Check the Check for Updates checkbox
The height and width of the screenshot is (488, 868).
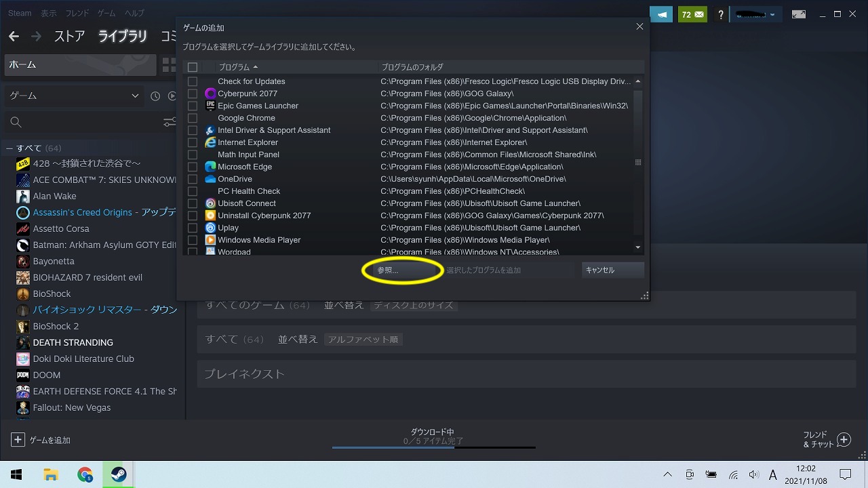point(193,81)
